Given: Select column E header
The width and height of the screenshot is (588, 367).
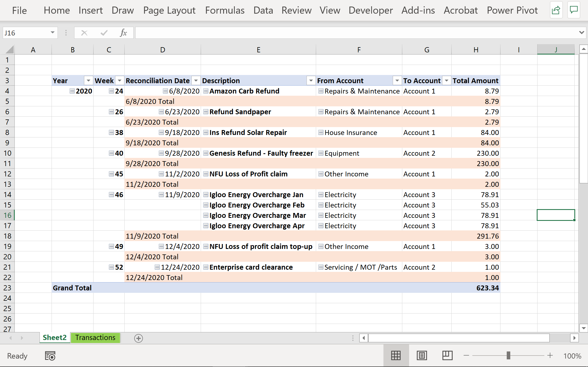Looking at the screenshot, I should click(258, 50).
